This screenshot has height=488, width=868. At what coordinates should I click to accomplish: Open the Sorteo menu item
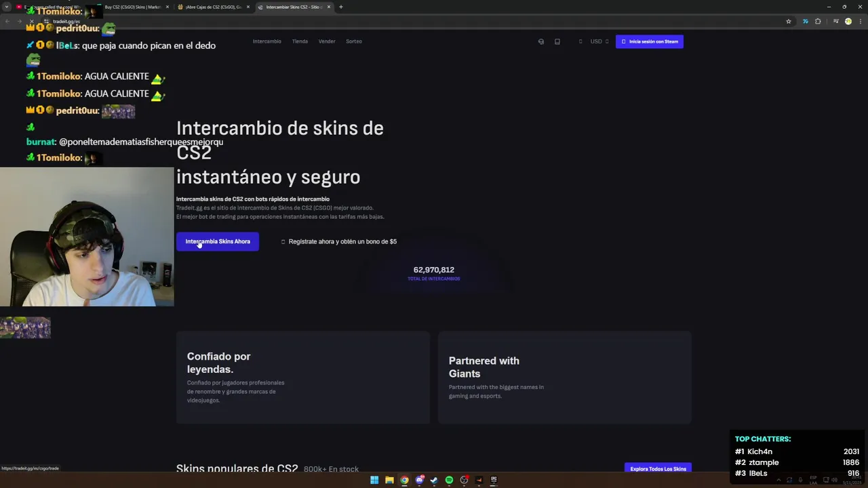click(353, 41)
